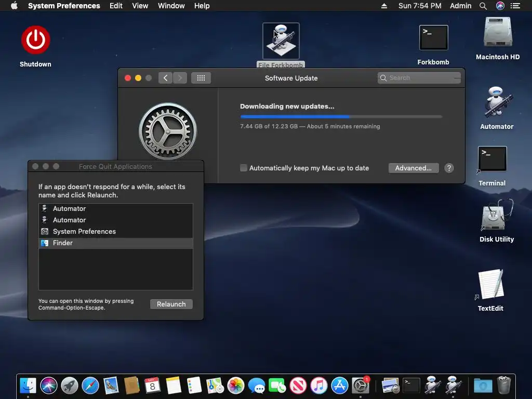The width and height of the screenshot is (532, 399).
Task: Select the Macintosh HD drive icon
Action: tap(497, 32)
